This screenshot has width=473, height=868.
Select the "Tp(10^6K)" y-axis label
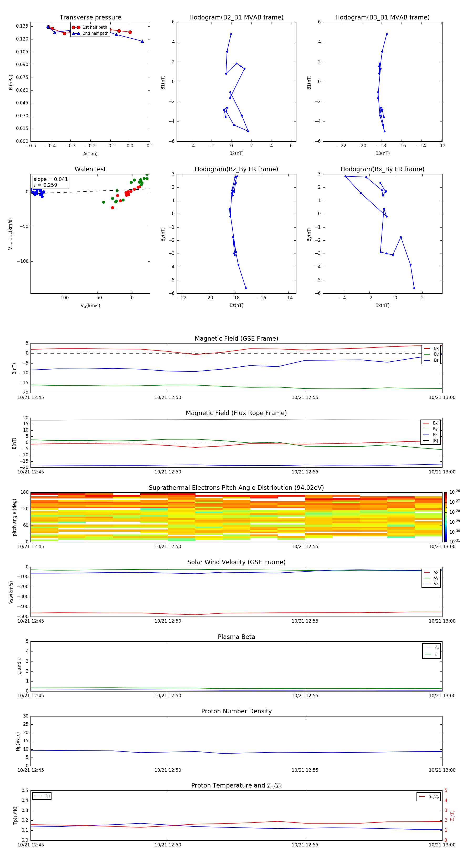[x=15, y=815]
